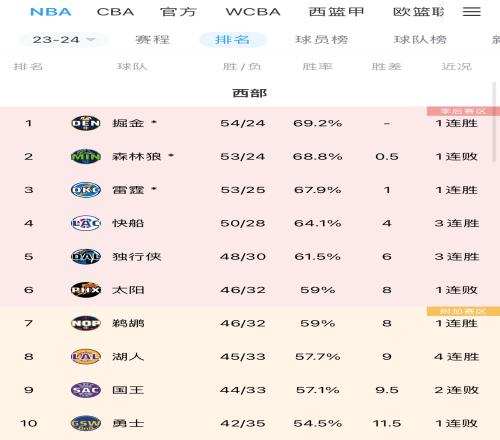Click the 9.5 games-behind value

point(387,390)
